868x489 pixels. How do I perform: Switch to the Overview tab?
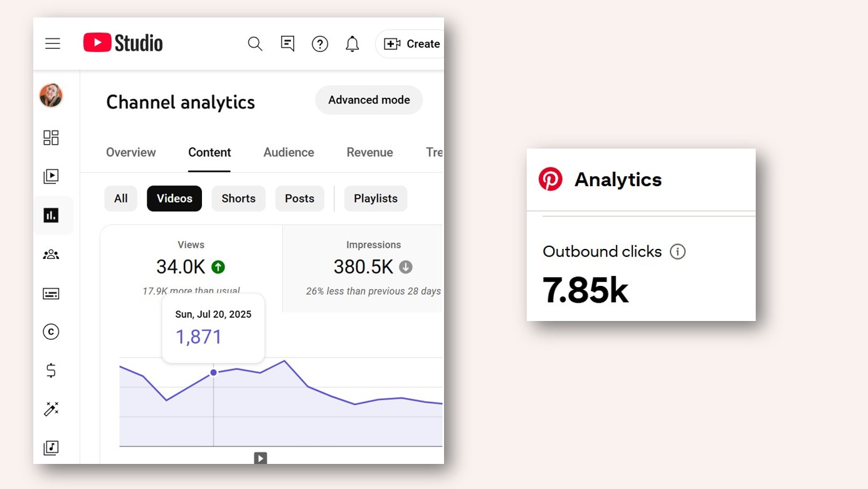click(130, 152)
